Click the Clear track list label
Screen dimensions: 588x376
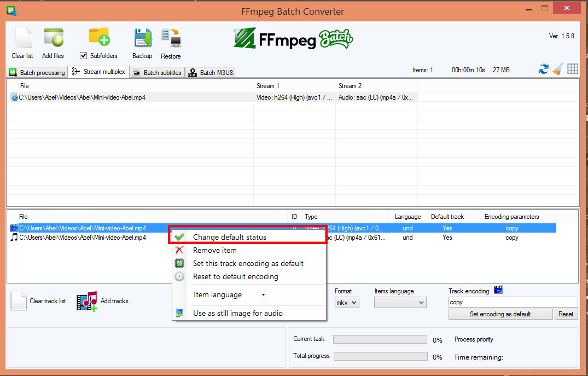pos(48,301)
